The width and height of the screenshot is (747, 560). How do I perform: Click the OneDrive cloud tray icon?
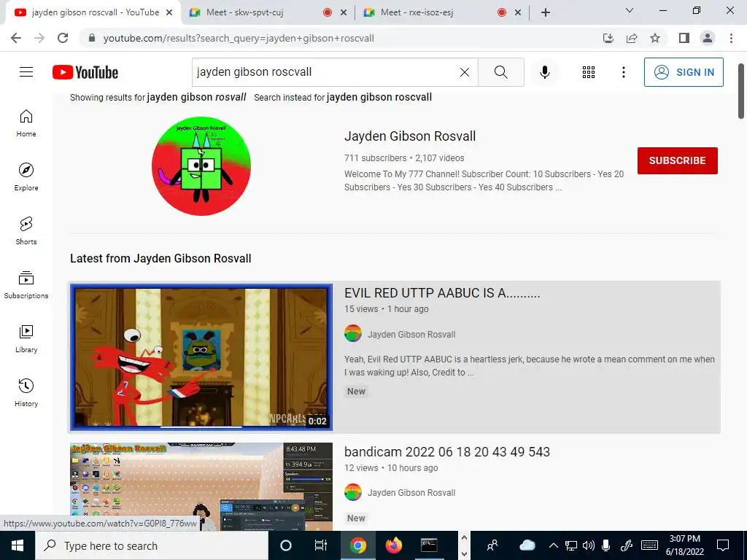click(x=527, y=545)
